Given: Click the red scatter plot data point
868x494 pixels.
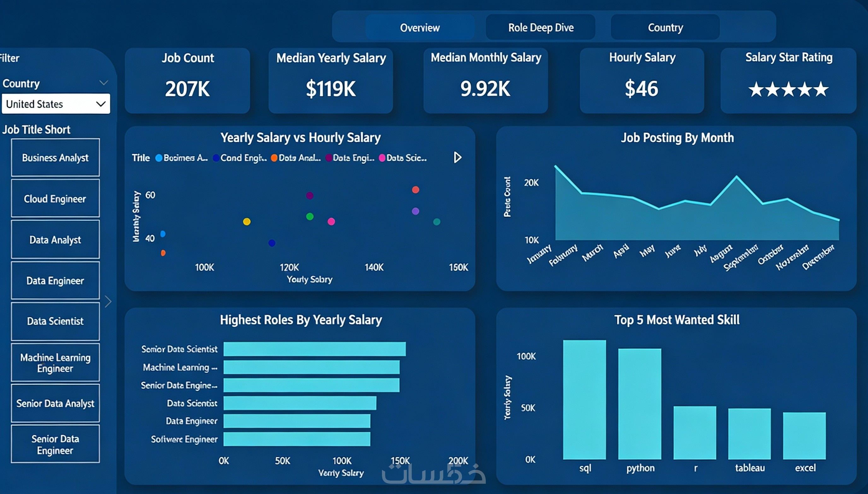Looking at the screenshot, I should [x=415, y=190].
